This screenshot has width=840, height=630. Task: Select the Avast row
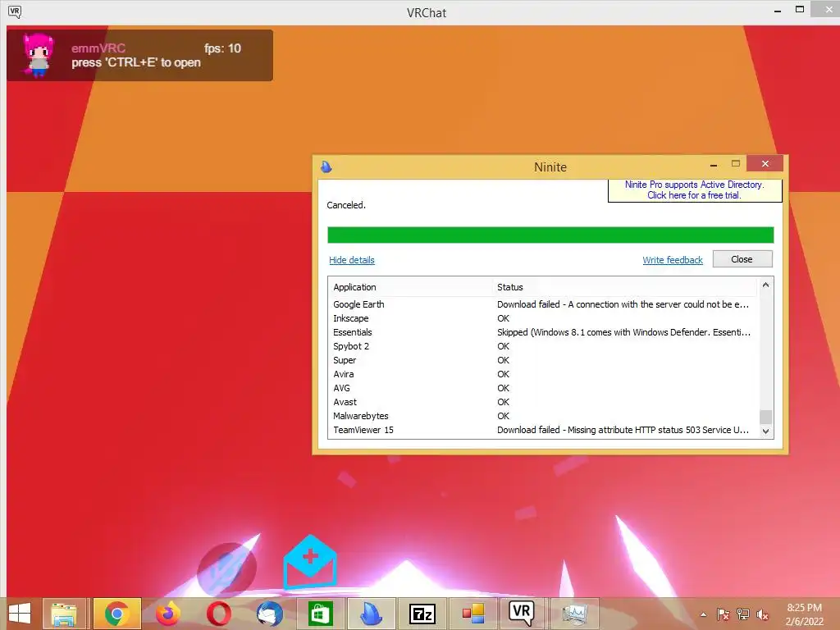[x=543, y=402]
